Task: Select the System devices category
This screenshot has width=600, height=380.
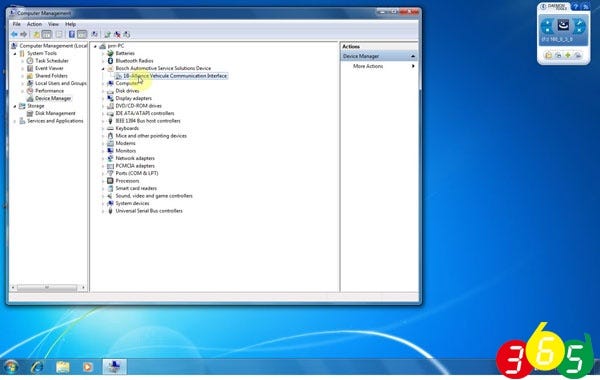Action: point(132,203)
